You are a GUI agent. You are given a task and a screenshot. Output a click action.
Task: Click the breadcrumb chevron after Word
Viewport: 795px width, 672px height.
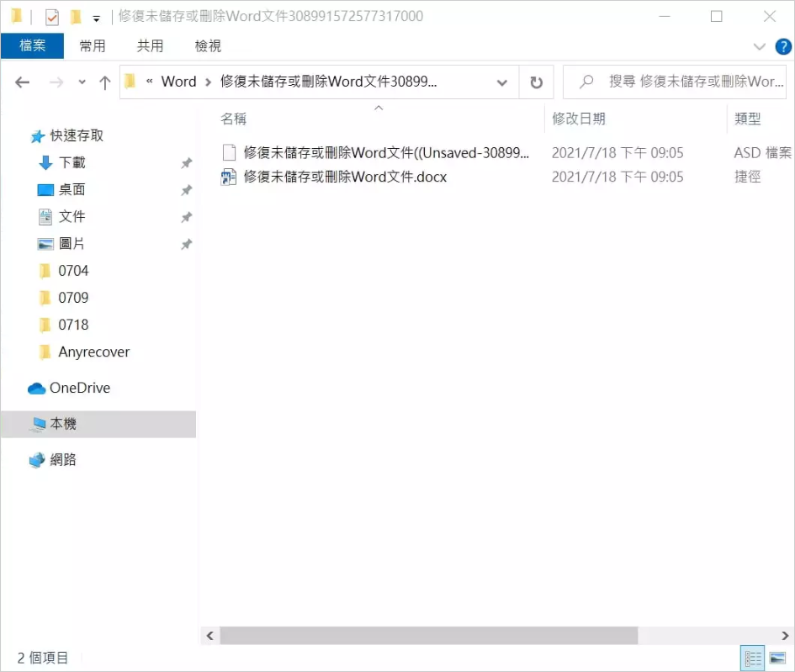[x=208, y=82]
